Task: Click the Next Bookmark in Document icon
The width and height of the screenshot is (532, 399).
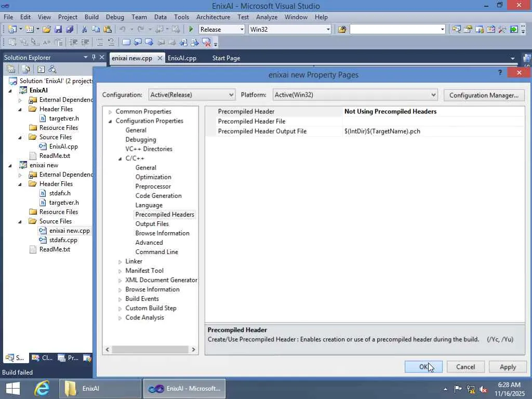Action: (x=195, y=43)
